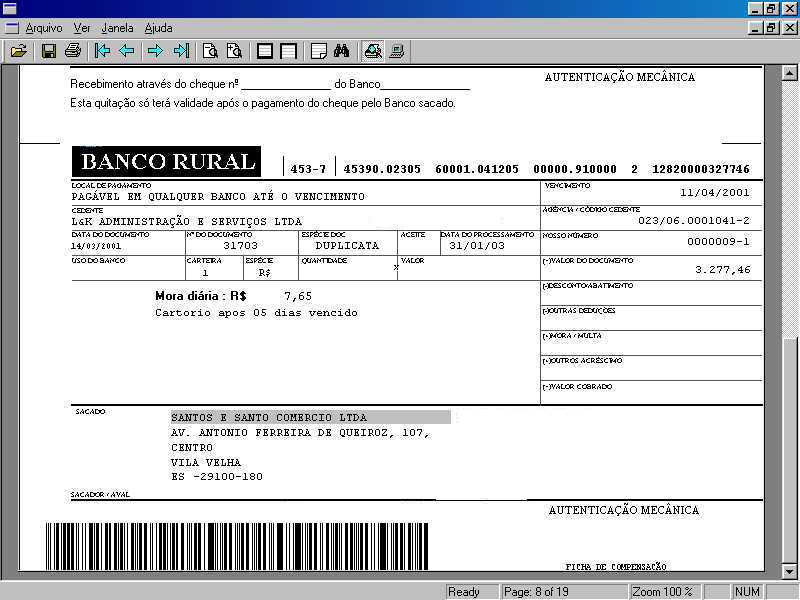The image size is (800, 600).
Task: Click the document number 31703
Action: point(240,245)
